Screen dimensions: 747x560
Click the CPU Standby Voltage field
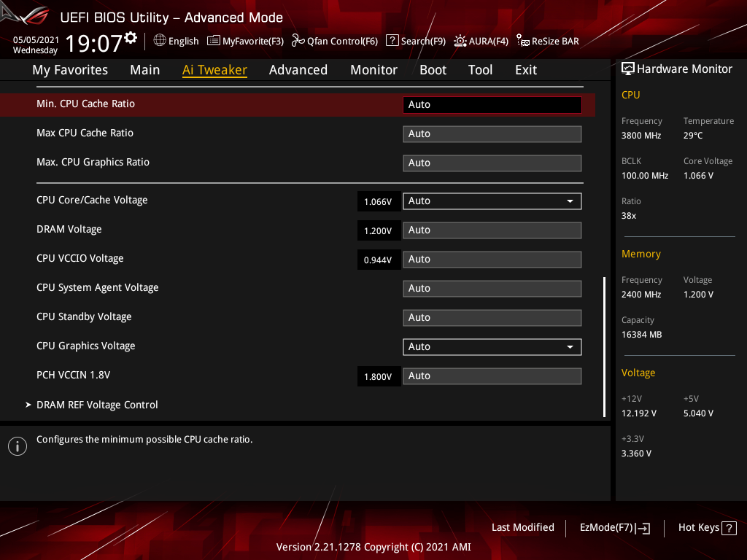[x=492, y=318]
